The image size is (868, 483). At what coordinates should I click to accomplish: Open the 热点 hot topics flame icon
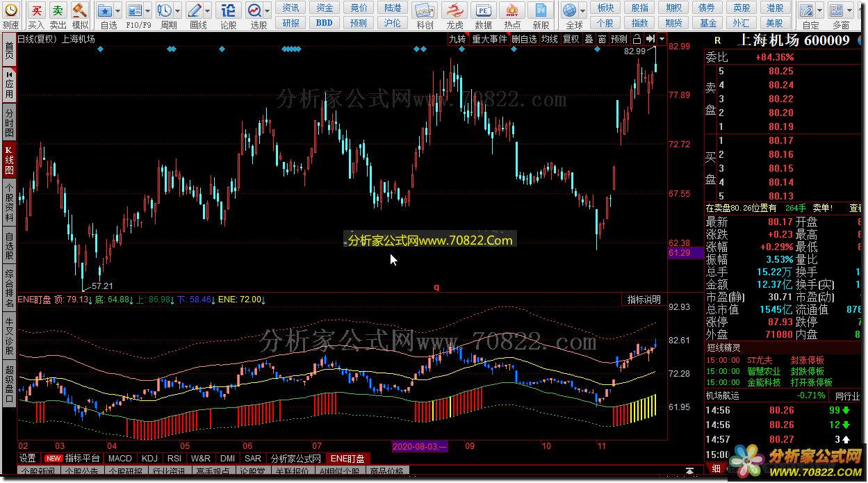click(x=512, y=10)
